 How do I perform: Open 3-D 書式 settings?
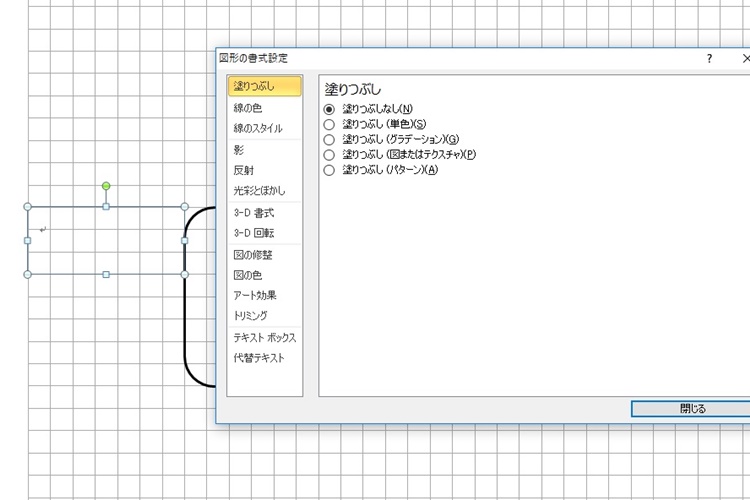click(253, 213)
